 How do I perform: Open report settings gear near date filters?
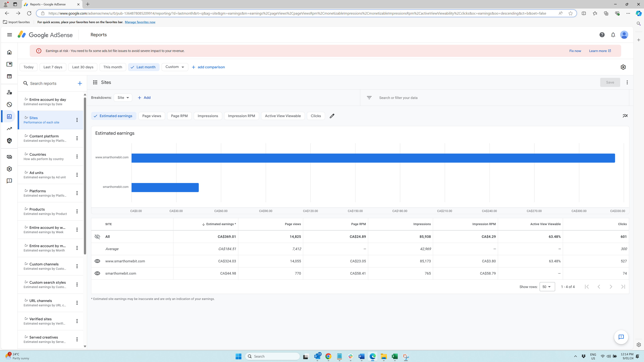pos(623,67)
